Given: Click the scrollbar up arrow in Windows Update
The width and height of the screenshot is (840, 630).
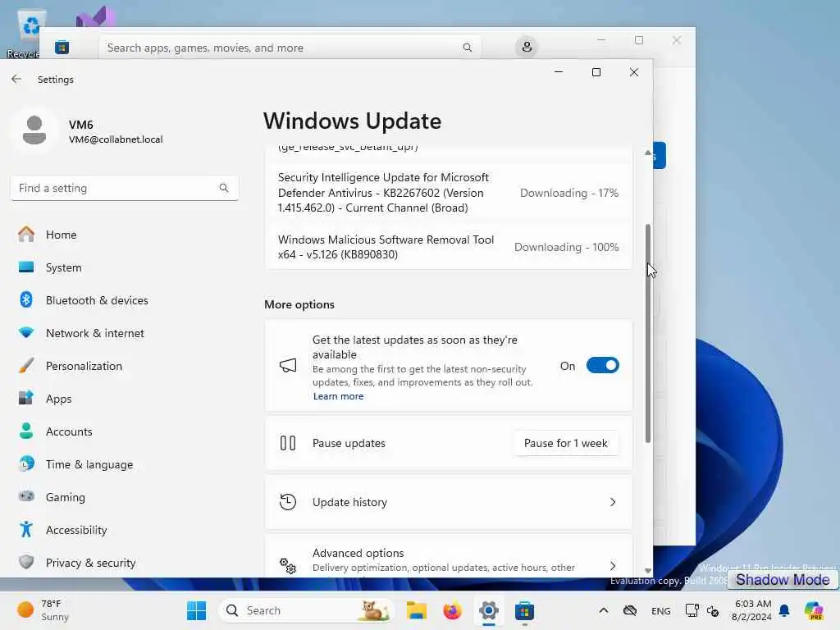Looking at the screenshot, I should point(648,153).
